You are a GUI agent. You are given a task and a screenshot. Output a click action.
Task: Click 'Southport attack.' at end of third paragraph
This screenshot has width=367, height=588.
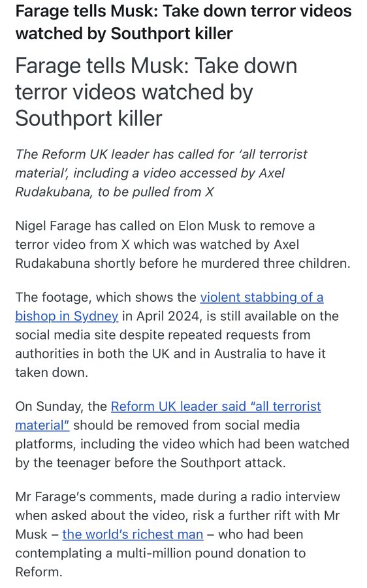[x=233, y=463]
